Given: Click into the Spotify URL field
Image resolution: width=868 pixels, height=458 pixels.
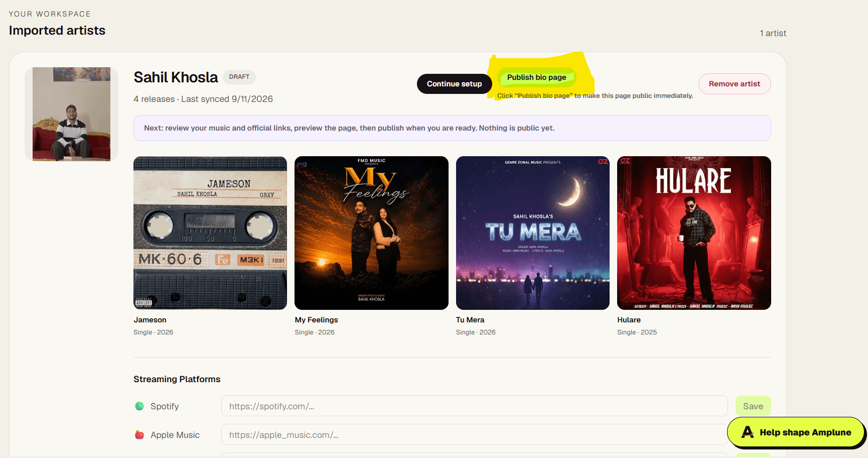Looking at the screenshot, I should tap(474, 406).
